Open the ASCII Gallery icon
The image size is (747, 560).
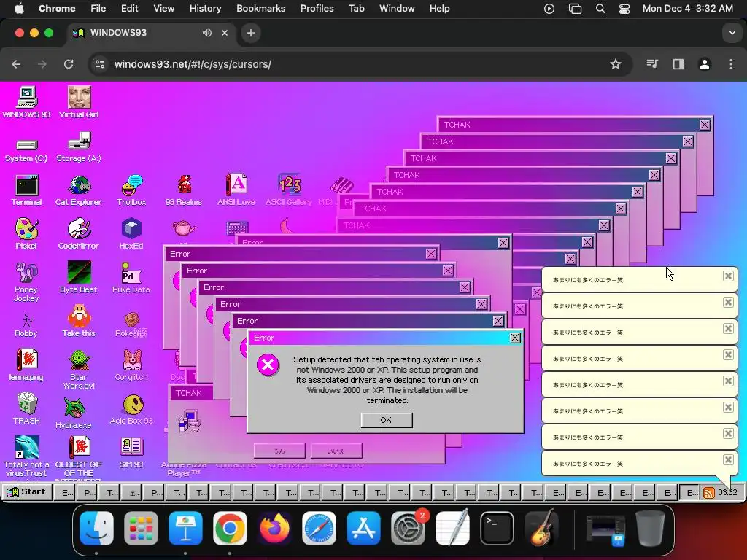coord(289,190)
